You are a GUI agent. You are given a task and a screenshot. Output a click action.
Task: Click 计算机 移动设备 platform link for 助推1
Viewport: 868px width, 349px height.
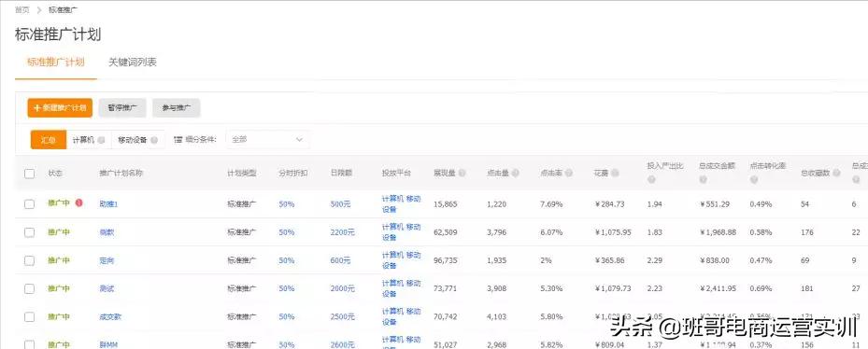(402, 204)
